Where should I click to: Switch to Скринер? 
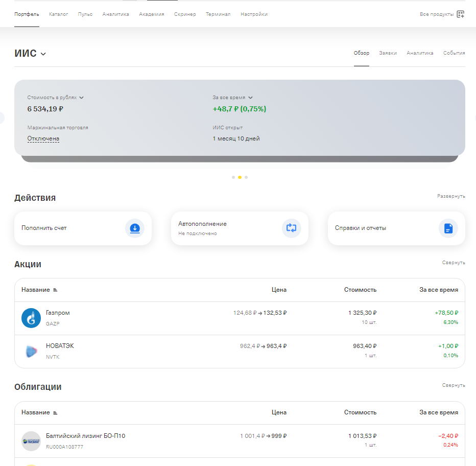pyautogui.click(x=185, y=14)
